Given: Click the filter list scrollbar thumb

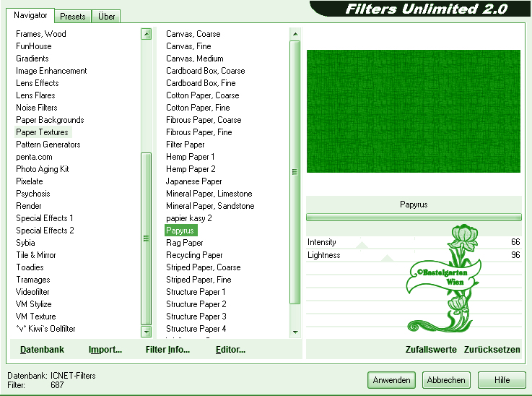Looking at the screenshot, I should click(x=295, y=172).
